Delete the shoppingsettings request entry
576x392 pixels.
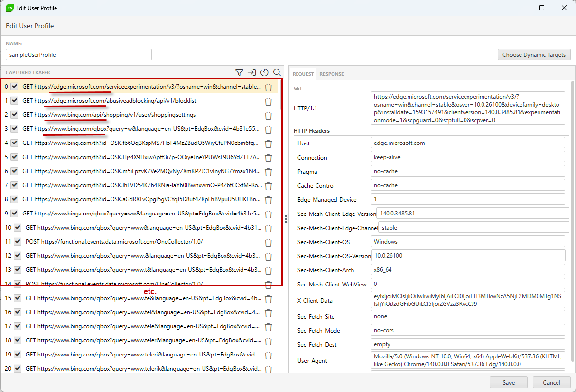click(x=268, y=115)
